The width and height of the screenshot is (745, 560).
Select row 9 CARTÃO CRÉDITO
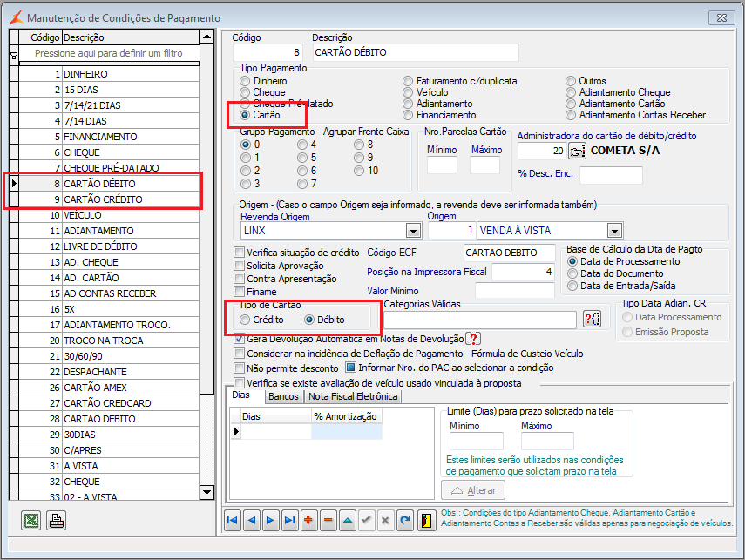click(109, 199)
